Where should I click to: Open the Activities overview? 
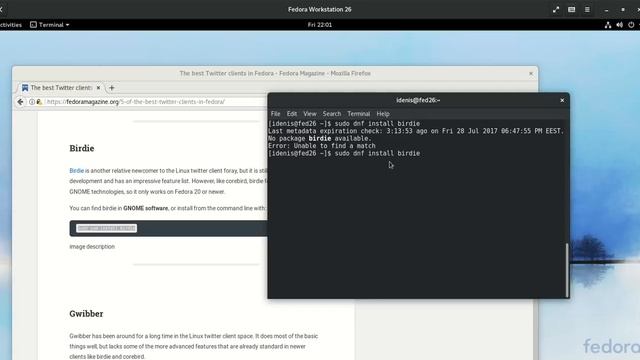(x=11, y=24)
